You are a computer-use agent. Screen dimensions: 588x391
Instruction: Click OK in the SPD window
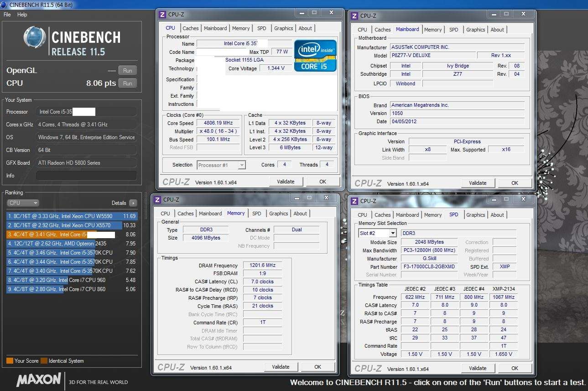(515, 368)
